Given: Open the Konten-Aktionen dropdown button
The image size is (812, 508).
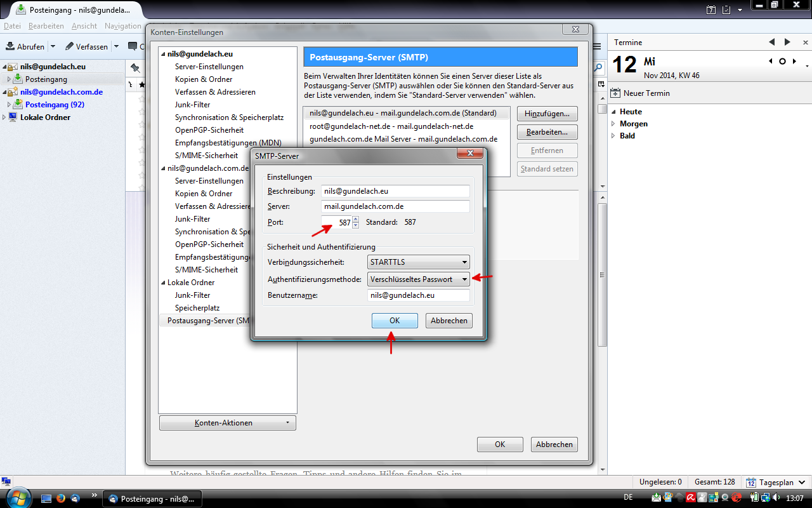Looking at the screenshot, I should click(227, 423).
